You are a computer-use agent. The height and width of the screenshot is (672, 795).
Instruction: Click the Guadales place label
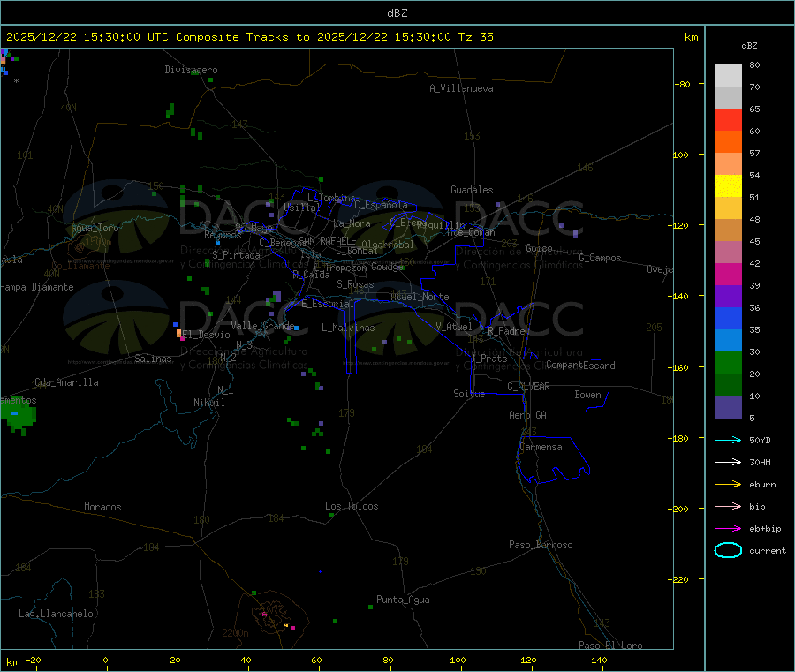[472, 190]
